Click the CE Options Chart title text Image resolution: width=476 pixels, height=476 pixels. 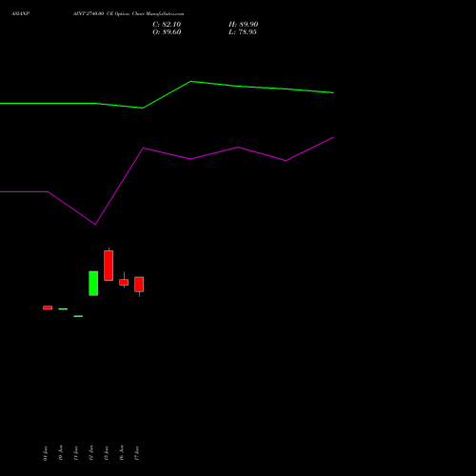(x=129, y=14)
